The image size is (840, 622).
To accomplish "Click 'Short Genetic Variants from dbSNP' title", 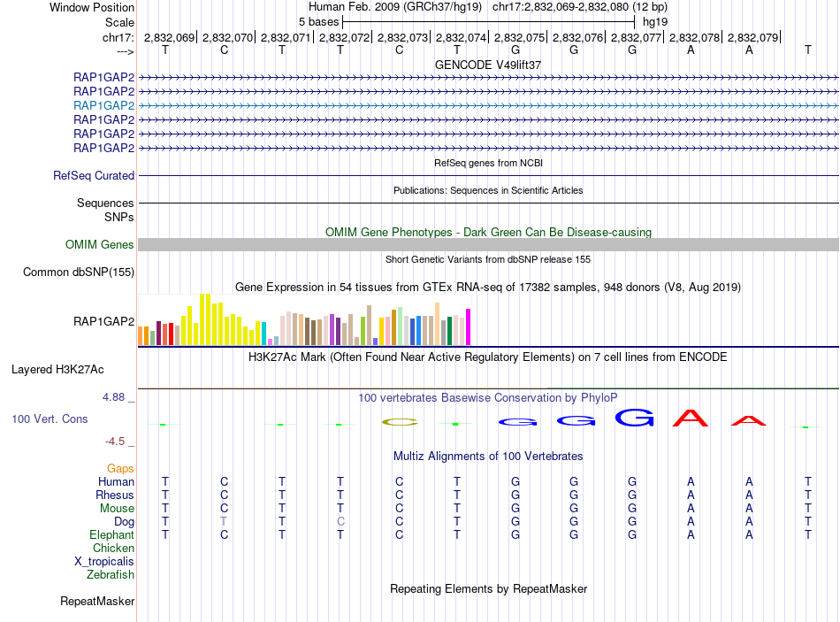I will 488,259.
